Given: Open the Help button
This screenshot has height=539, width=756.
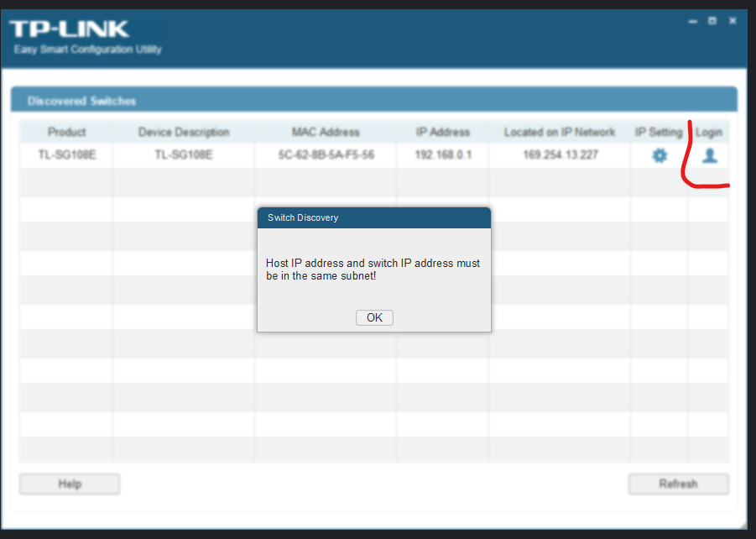Looking at the screenshot, I should click(x=70, y=484).
